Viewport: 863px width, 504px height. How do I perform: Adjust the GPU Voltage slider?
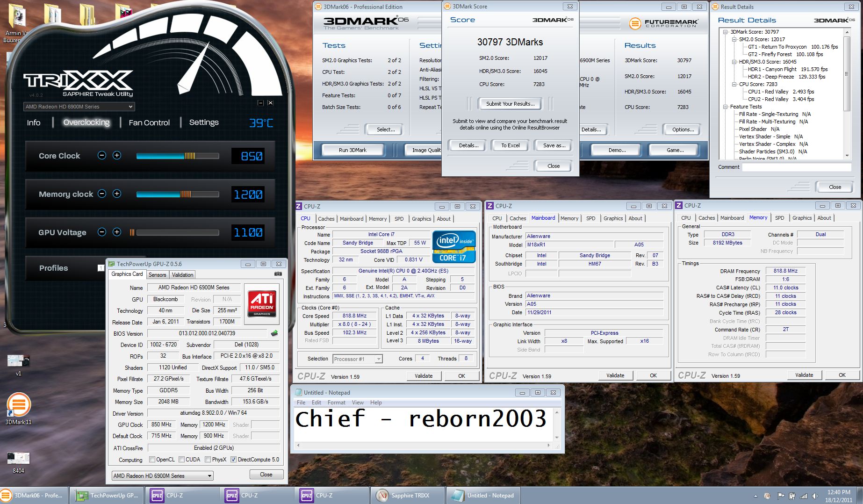pyautogui.click(x=175, y=232)
